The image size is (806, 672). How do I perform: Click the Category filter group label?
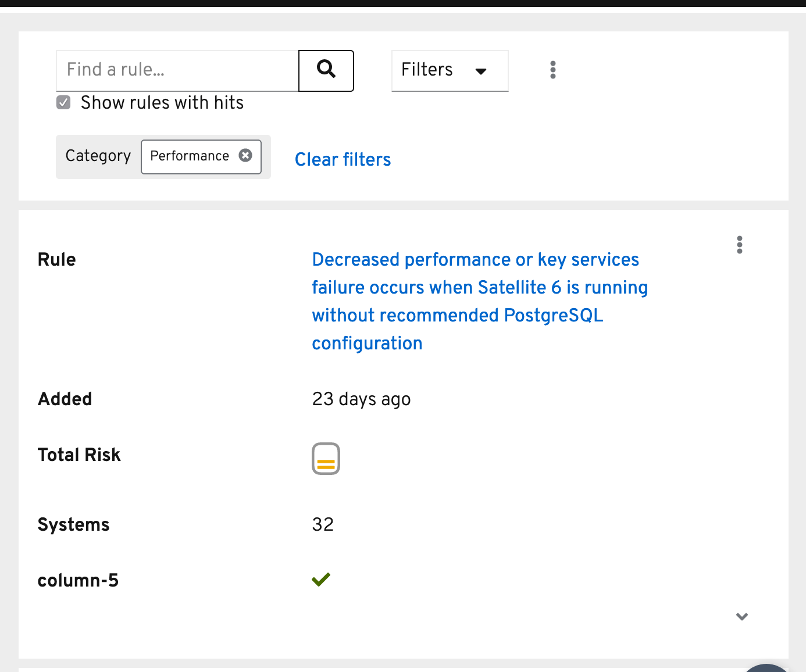[x=98, y=156]
